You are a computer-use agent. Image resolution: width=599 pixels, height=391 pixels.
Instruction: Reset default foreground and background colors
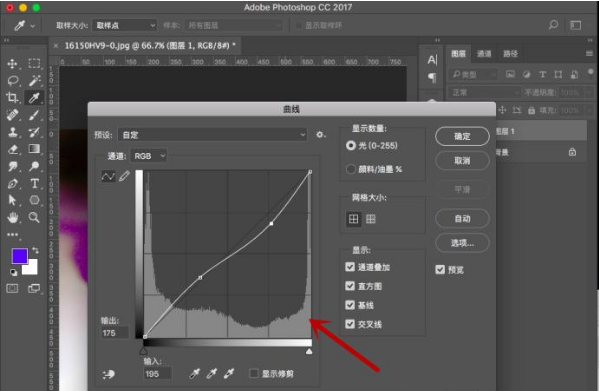point(14,272)
